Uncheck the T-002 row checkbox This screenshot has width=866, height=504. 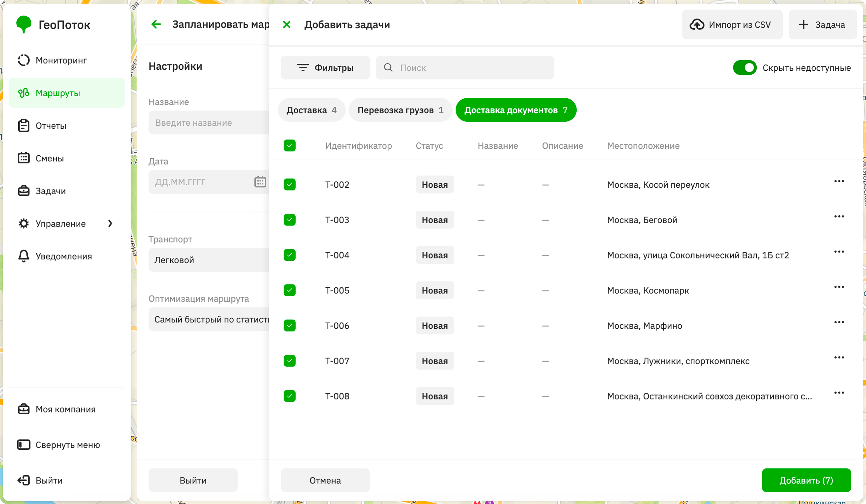point(290,184)
